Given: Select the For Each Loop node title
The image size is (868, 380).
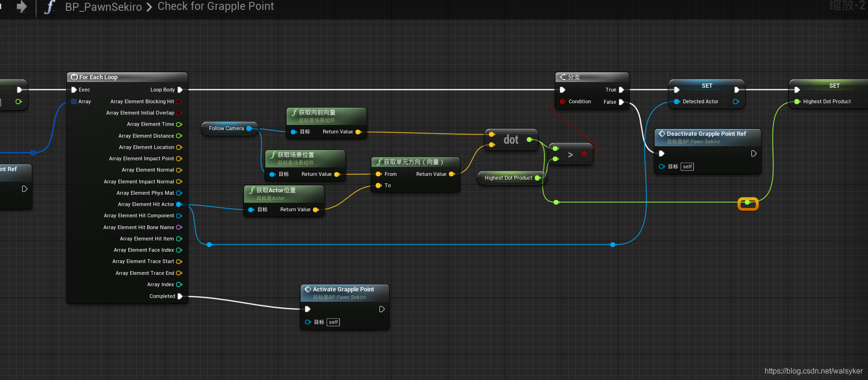Looking at the screenshot, I should tap(98, 77).
